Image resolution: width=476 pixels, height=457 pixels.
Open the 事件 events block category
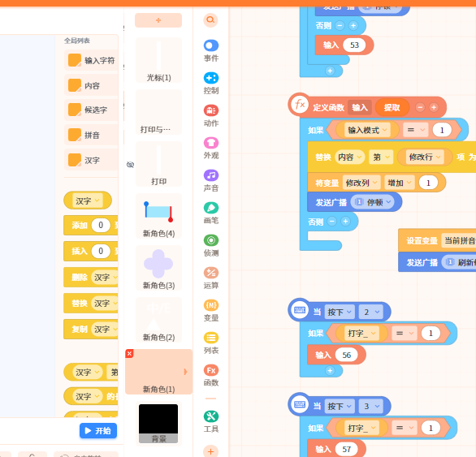[x=211, y=51]
